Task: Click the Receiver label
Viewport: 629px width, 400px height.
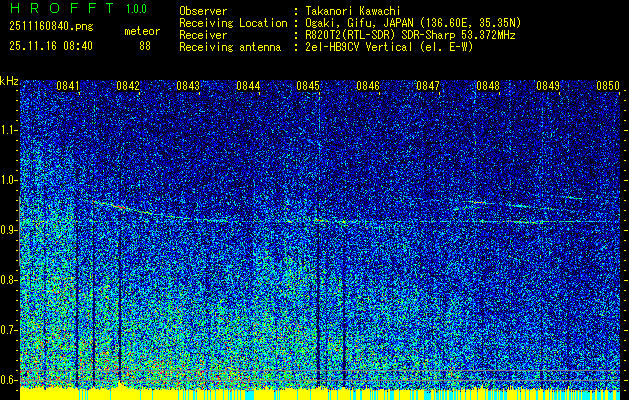Action: click(x=203, y=35)
